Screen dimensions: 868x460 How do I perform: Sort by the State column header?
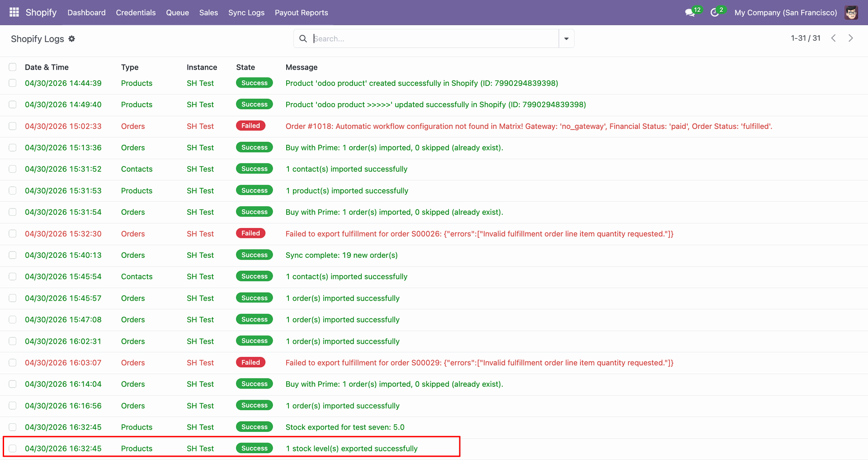[245, 67]
